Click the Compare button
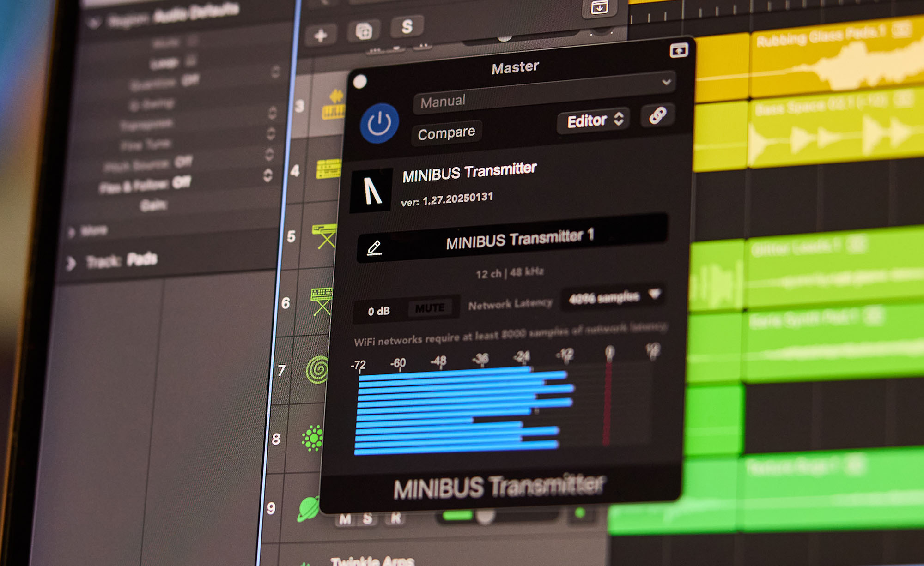 [446, 133]
